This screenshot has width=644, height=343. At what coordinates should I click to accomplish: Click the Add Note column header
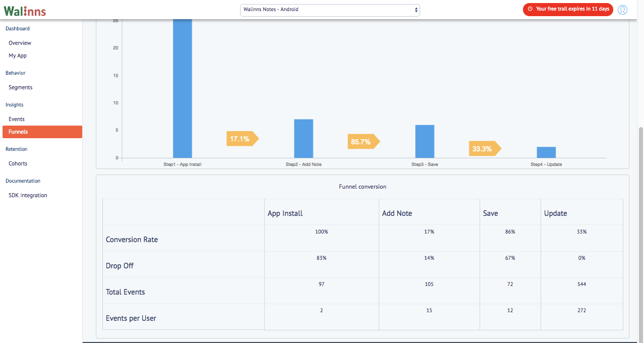tap(397, 213)
